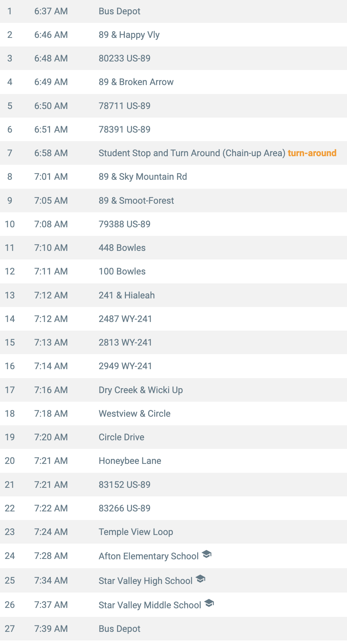347x644 pixels.
Task: Select the 80233 US-89 stop row
Action: pos(173,58)
